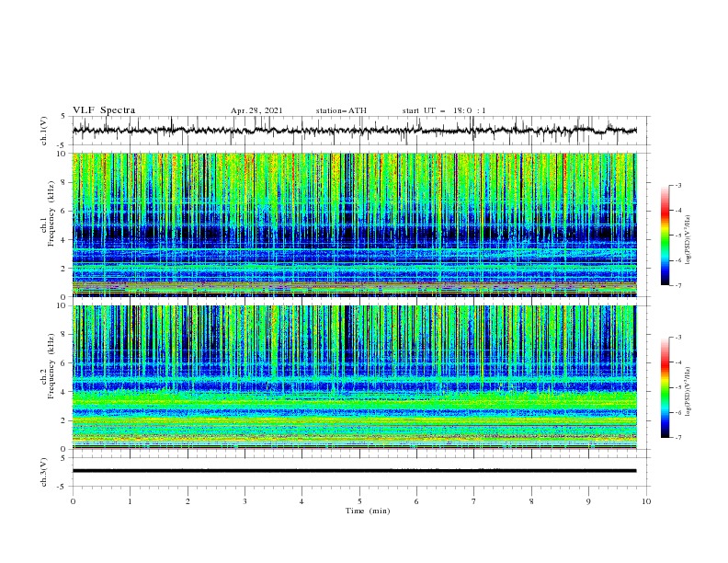The image size is (728, 563).
Task: Click the ch.1 frequency spectrogram panel
Action: coord(354,224)
